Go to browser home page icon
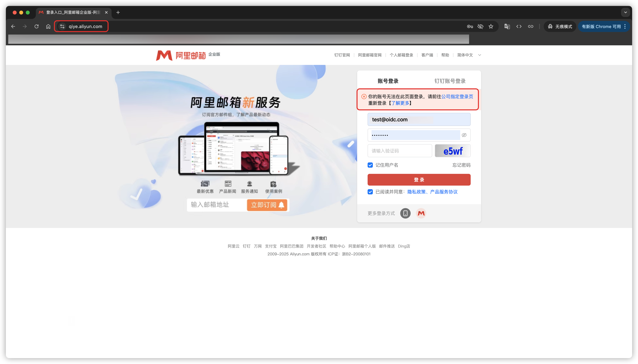 point(48,26)
